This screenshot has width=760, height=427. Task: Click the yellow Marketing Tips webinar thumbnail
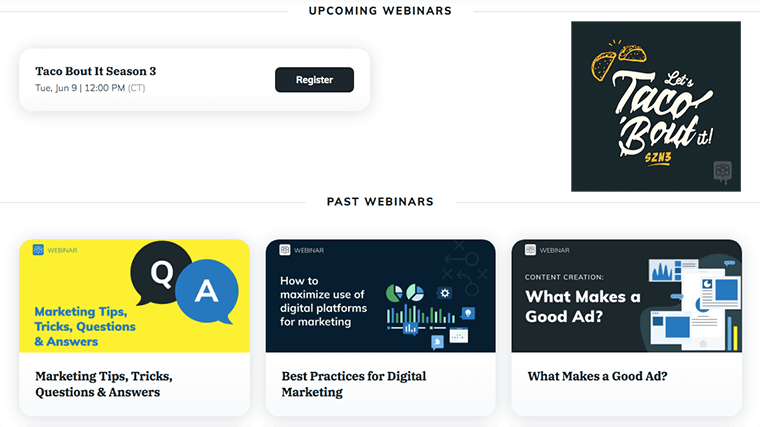pyautogui.click(x=134, y=296)
